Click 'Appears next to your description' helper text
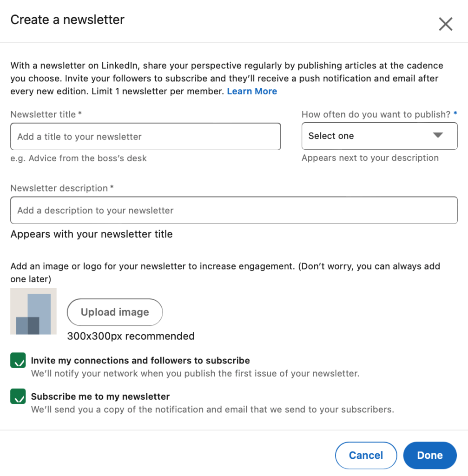This screenshot has height=476, width=468. [x=370, y=158]
